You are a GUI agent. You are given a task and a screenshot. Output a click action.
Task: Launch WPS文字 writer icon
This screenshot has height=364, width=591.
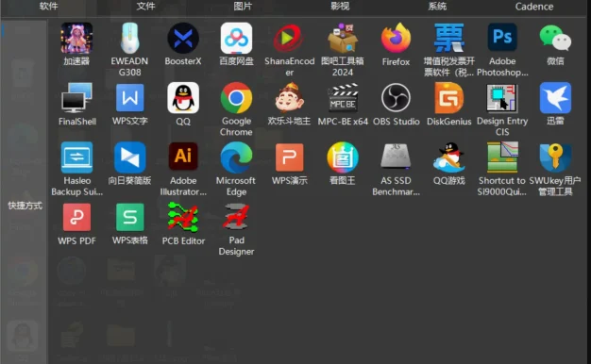coord(129,98)
